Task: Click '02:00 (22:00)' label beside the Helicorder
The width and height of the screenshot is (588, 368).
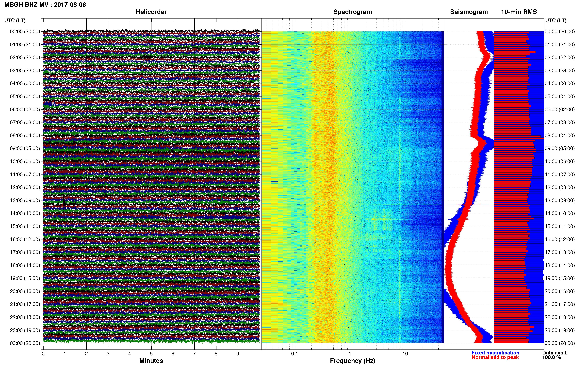Action: 25,57
